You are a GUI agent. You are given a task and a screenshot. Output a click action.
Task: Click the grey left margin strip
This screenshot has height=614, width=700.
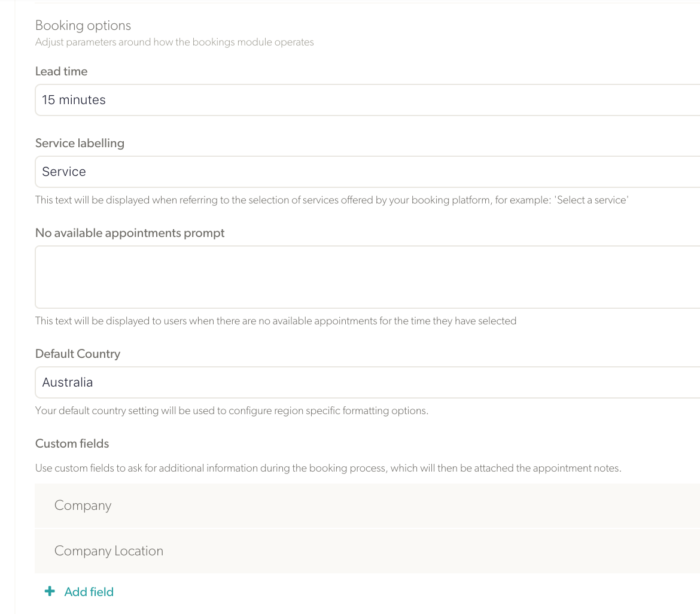7,307
